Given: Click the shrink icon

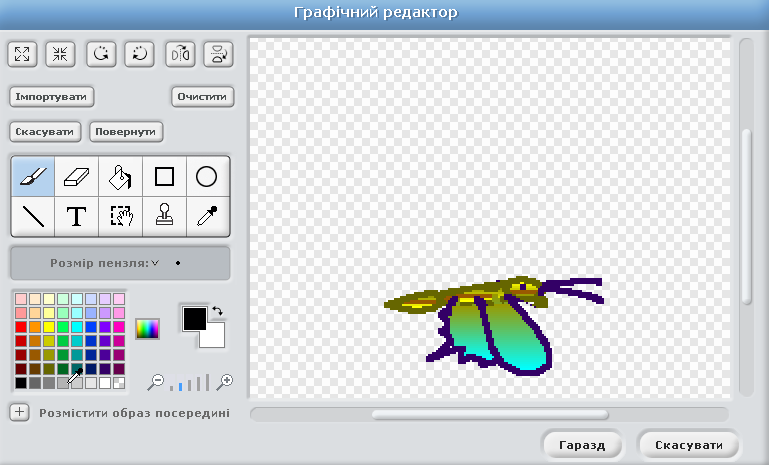Looking at the screenshot, I should pyautogui.click(x=60, y=54).
